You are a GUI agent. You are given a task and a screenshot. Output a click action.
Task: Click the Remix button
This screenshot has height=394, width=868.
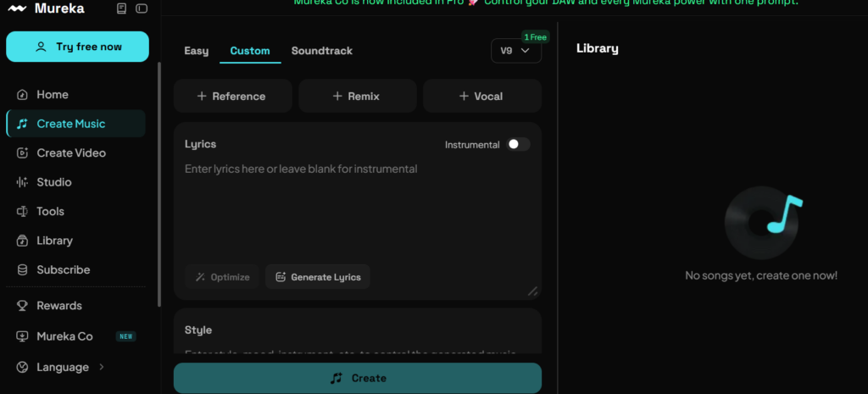tap(357, 97)
